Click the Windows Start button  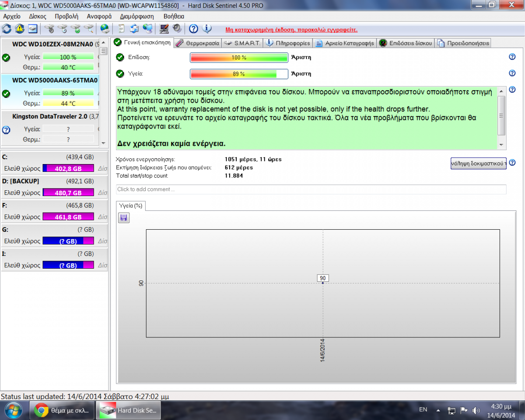(14, 410)
